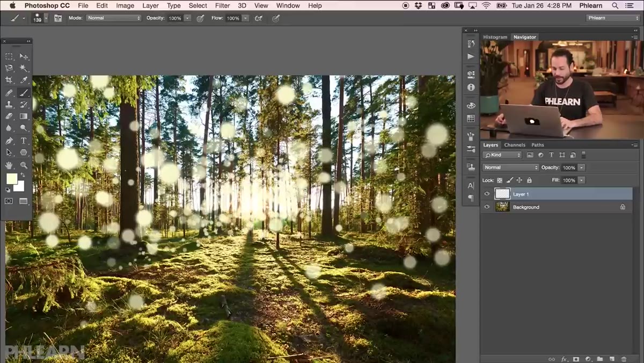Pick the Pen tool
Screen dimensions: 644x363
(9, 141)
